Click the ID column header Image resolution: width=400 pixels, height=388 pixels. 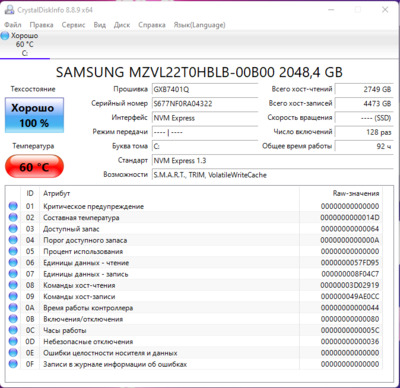tap(30, 193)
